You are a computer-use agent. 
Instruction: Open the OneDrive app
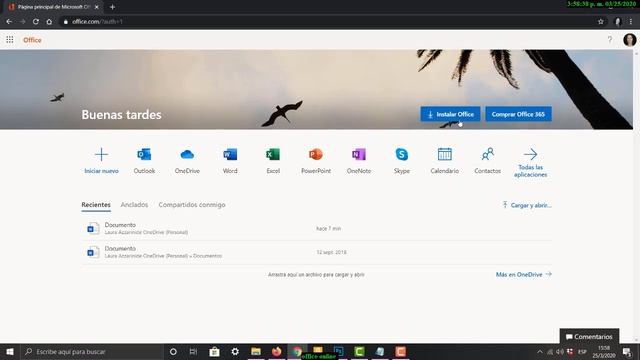[187, 160]
